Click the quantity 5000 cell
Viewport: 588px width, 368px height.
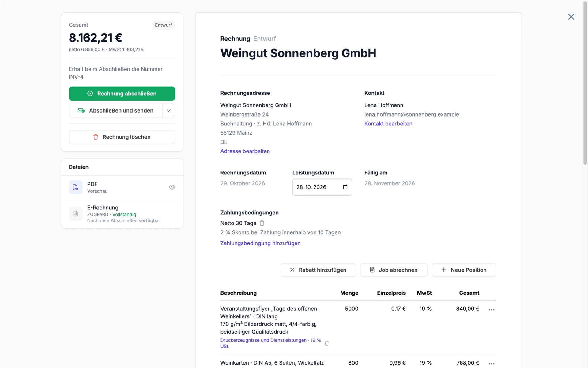(x=352, y=309)
